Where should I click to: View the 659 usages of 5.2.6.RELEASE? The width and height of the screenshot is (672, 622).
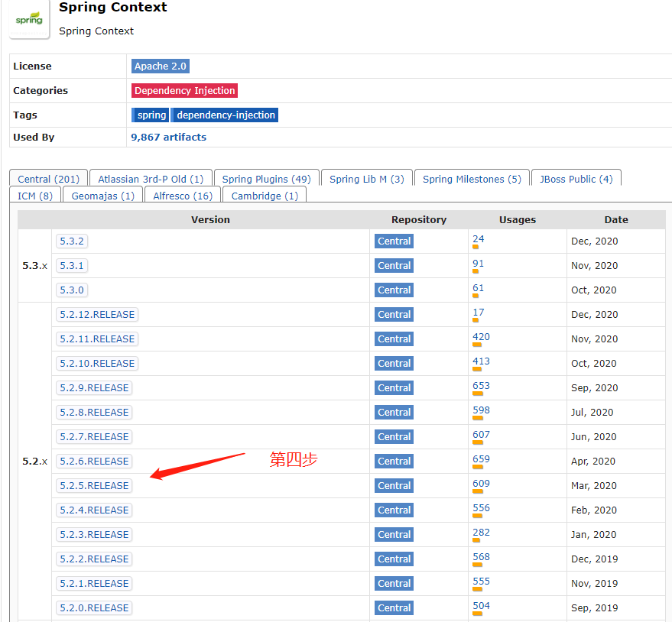[481, 458]
